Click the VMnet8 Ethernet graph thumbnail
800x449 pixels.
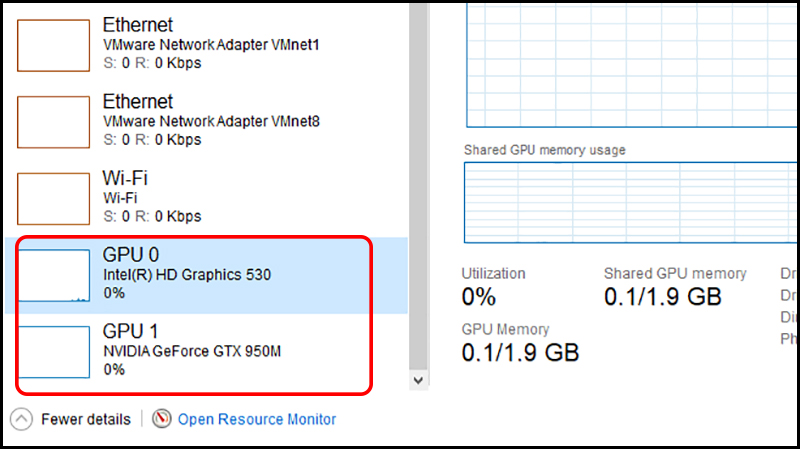click(54, 121)
